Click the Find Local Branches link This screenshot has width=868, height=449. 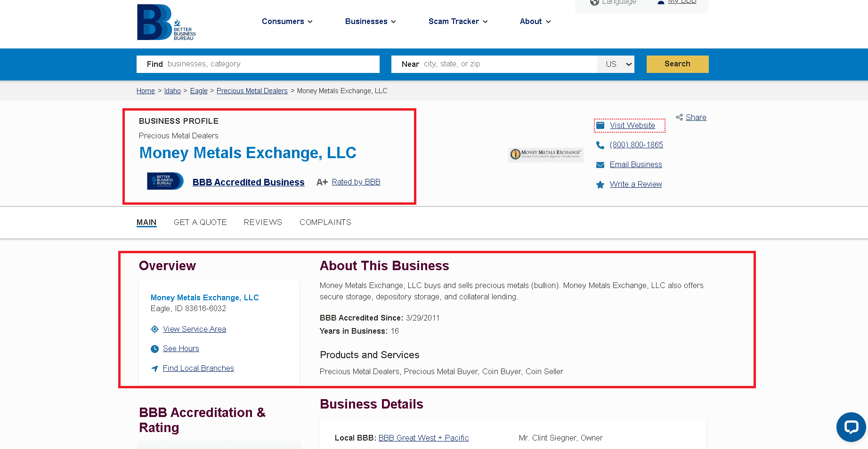click(x=198, y=369)
